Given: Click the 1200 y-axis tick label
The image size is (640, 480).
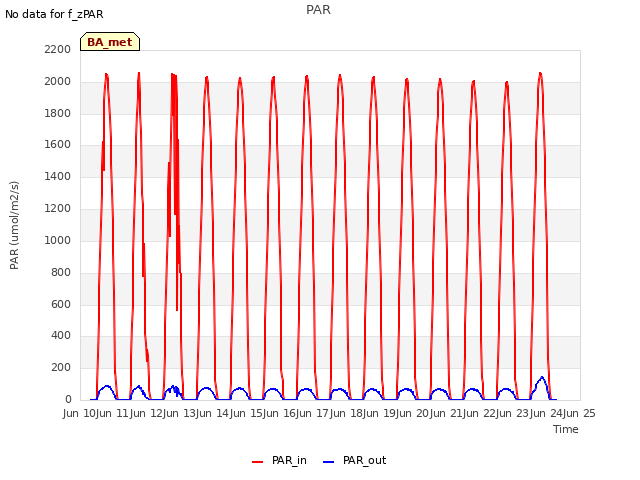Looking at the screenshot, I should [x=58, y=208].
